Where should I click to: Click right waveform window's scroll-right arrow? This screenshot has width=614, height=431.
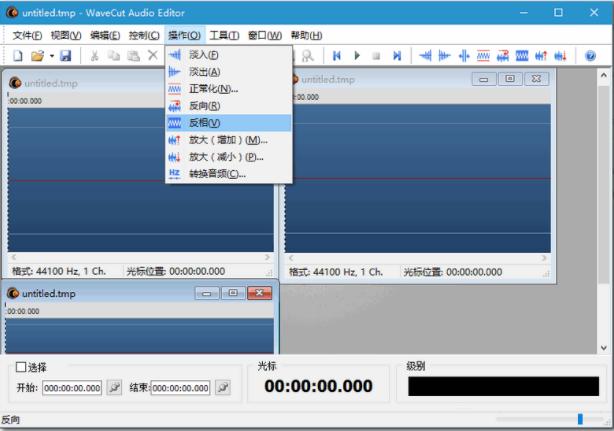tap(544, 258)
